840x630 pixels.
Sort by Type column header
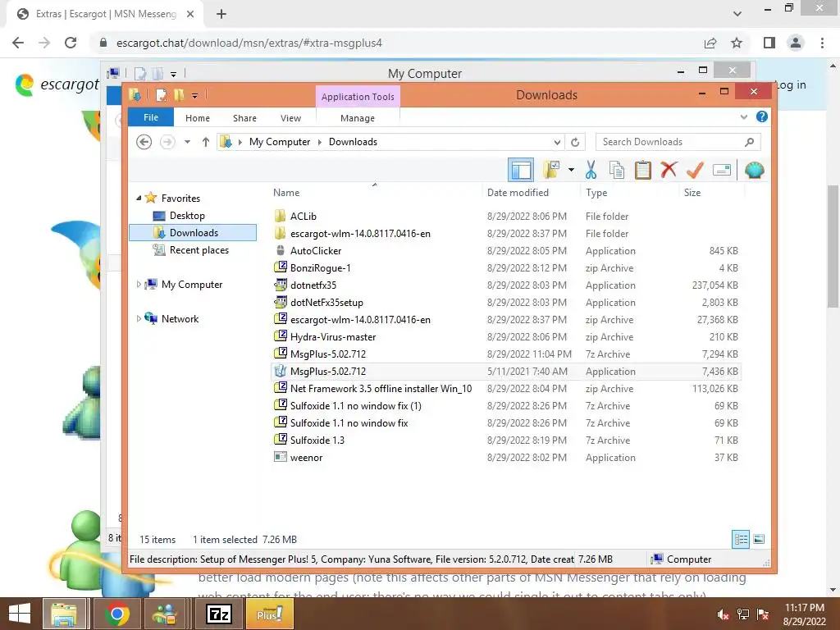596,193
